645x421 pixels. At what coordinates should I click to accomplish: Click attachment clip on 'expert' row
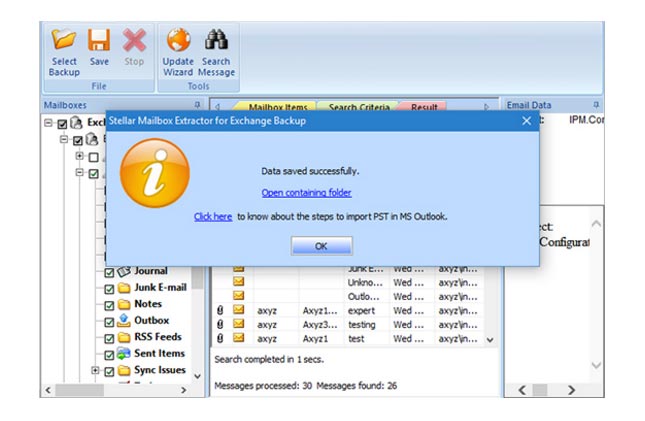[220, 310]
